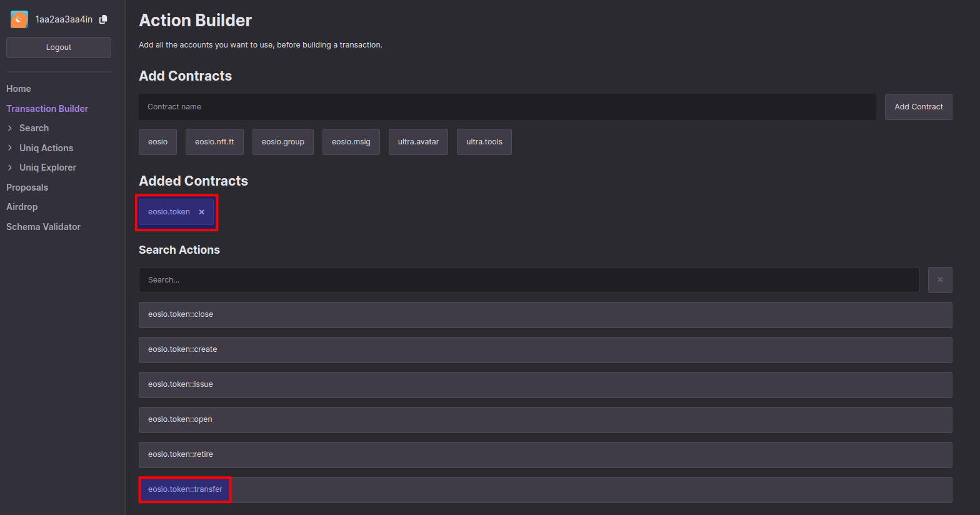Viewport: 980px width, 515px height.
Task: Add the ultra.tools contract
Action: coord(484,142)
